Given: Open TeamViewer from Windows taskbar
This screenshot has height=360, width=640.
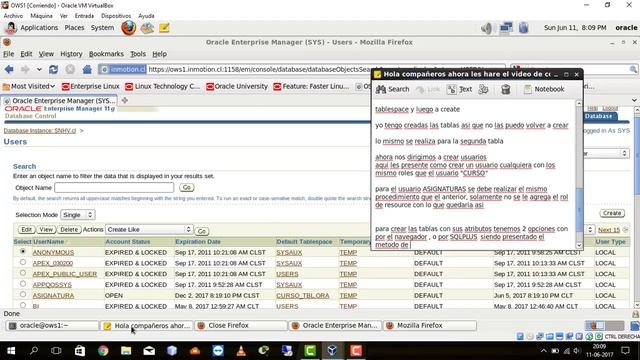Looking at the screenshot, I should (218, 351).
